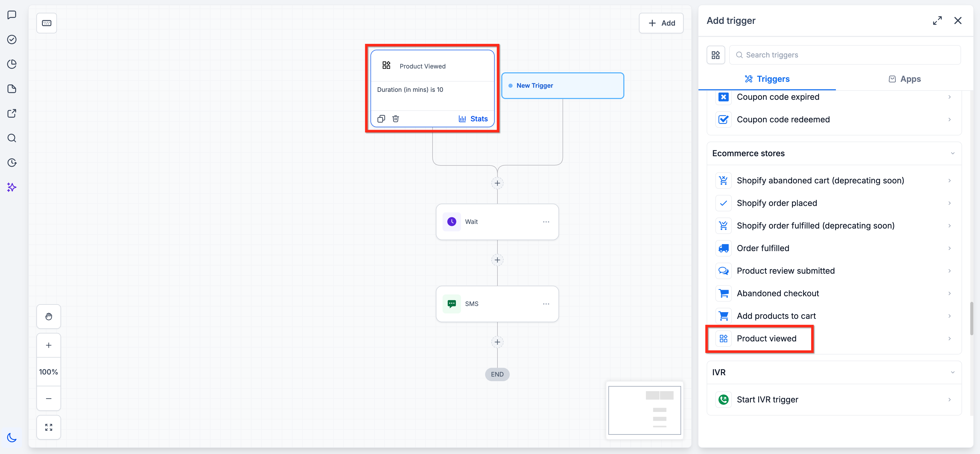
Task: Open Stats for Product Viewed trigger
Action: [473, 119]
